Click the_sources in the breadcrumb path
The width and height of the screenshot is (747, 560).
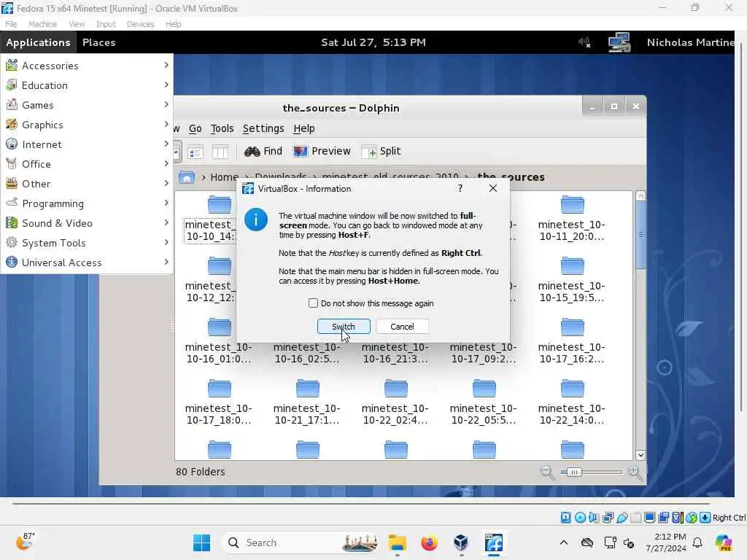point(511,177)
